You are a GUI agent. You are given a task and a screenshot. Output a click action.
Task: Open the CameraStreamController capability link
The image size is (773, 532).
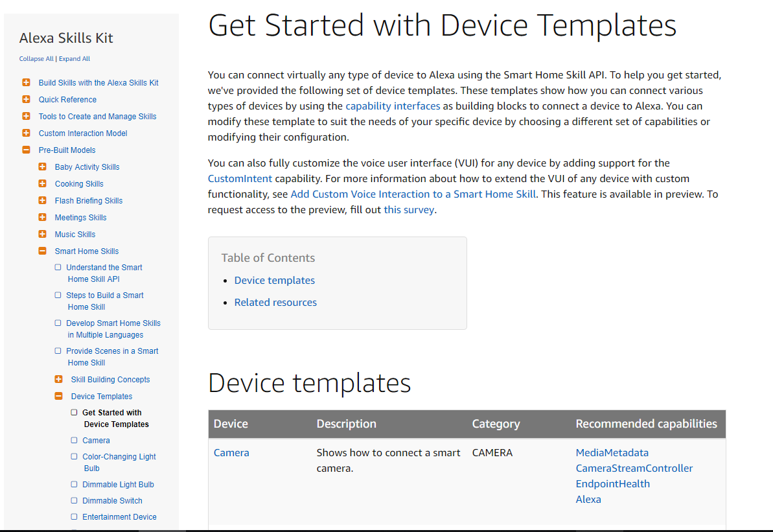pyautogui.click(x=634, y=468)
